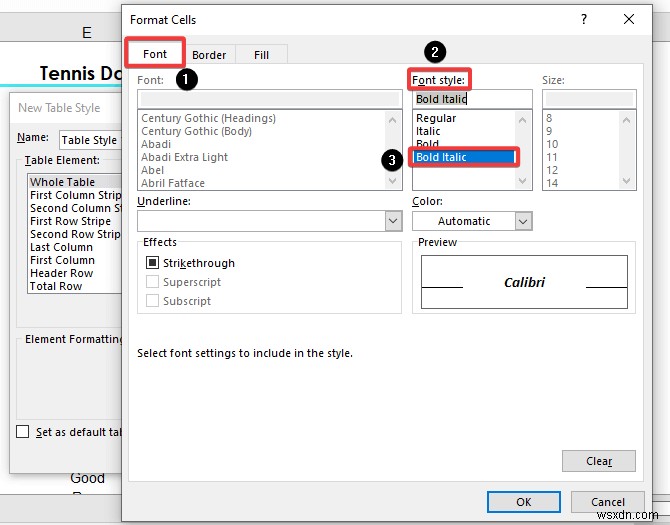Click the Help question mark icon
The width and height of the screenshot is (670, 525).
tap(584, 19)
